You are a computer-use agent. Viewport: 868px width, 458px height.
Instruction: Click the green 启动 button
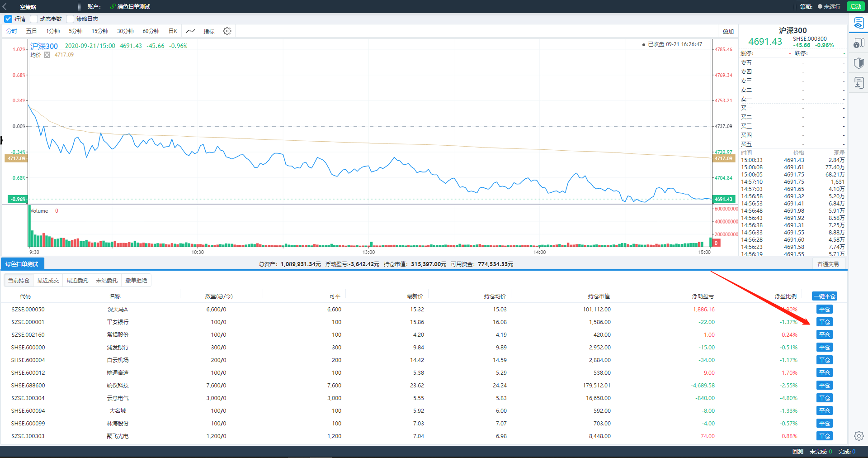855,7
